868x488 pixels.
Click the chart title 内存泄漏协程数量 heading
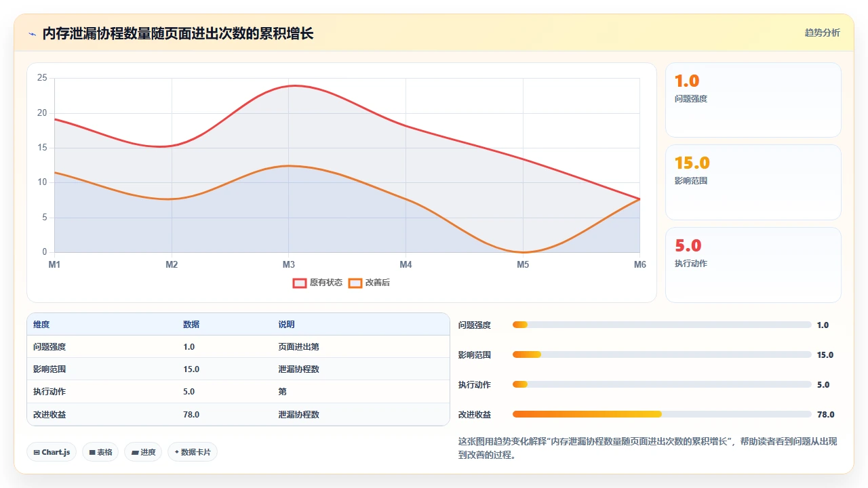178,33
